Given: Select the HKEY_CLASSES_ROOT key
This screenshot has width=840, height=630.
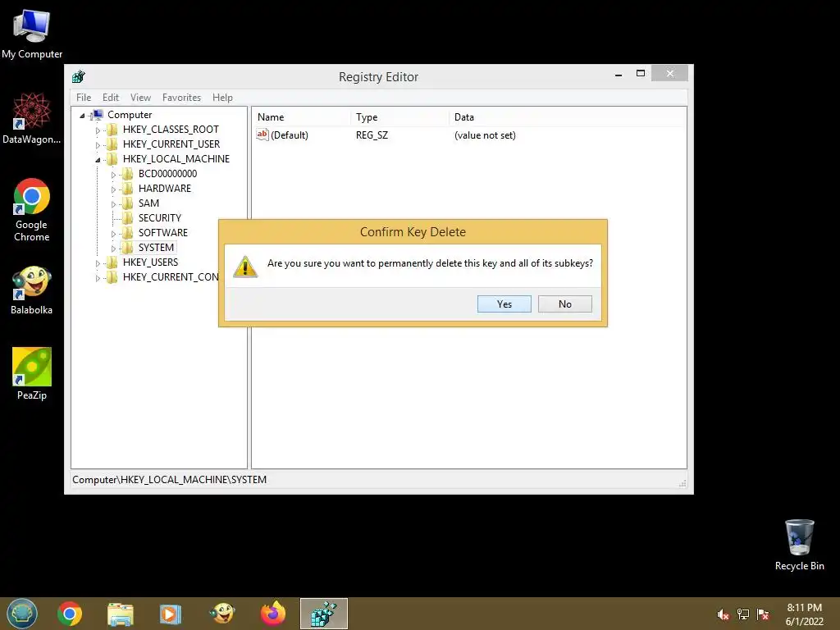Looking at the screenshot, I should point(171,129).
